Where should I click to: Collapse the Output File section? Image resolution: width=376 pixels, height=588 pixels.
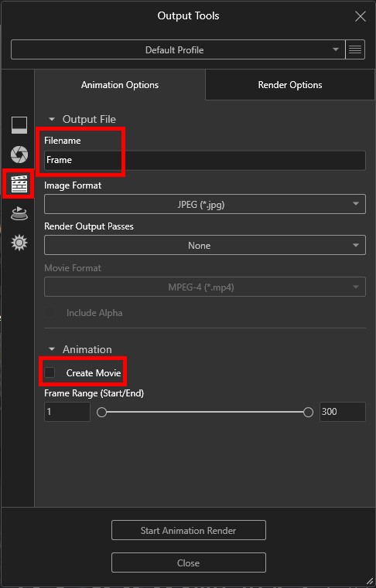pyautogui.click(x=52, y=119)
